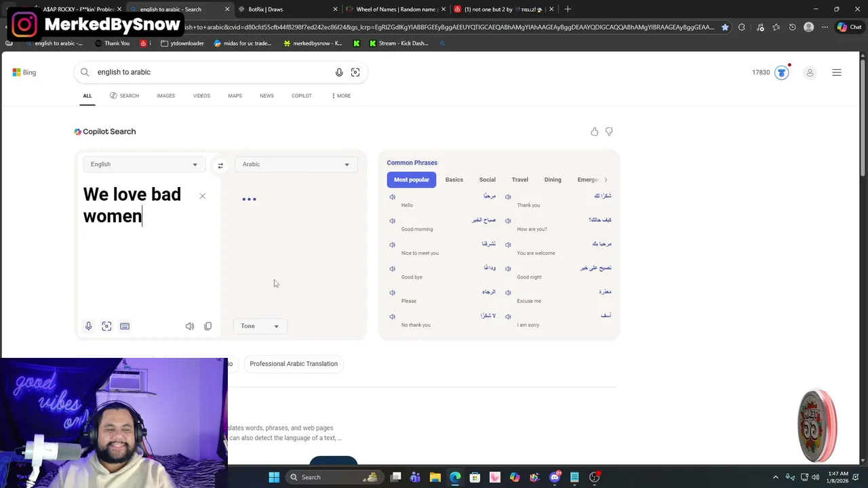
Task: Switch to the COPILOT tab
Action: (302, 96)
